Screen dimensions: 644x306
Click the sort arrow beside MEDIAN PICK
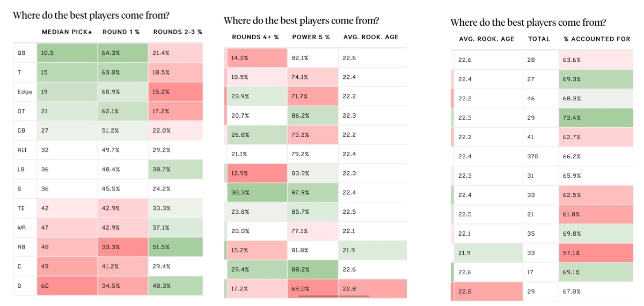coord(90,32)
